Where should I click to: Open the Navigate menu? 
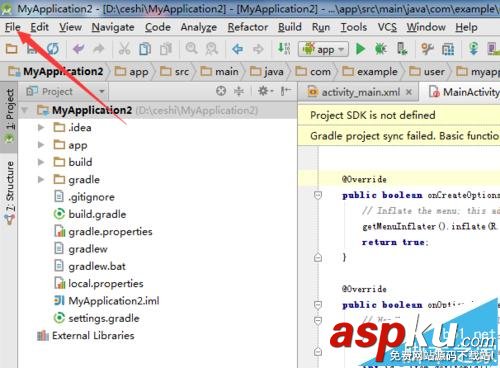coord(113,27)
